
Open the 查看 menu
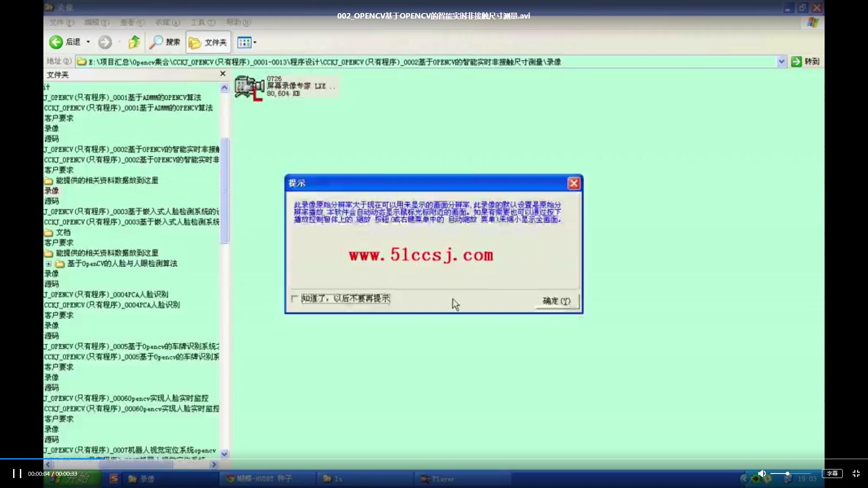tap(132, 23)
